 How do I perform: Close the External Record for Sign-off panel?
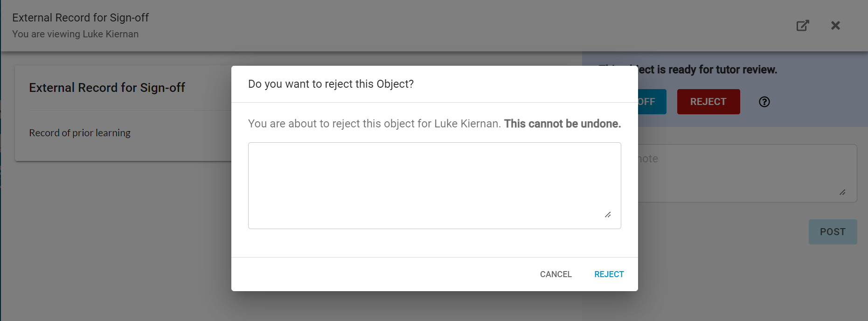pyautogui.click(x=835, y=26)
